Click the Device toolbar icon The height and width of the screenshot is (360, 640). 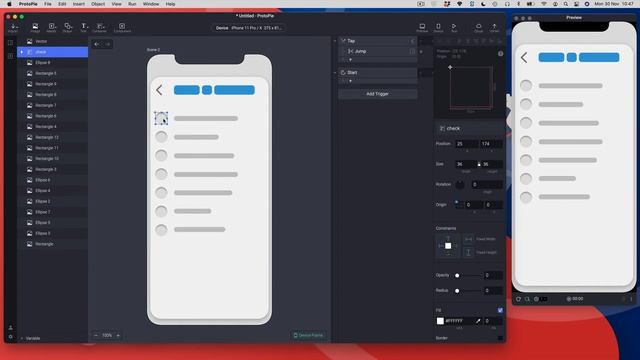click(438, 28)
